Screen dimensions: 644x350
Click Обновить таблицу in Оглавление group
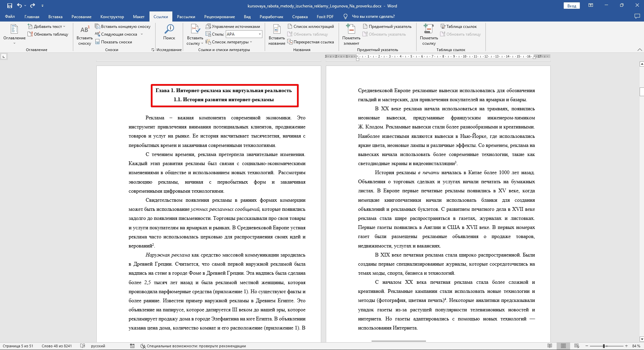[x=48, y=34]
